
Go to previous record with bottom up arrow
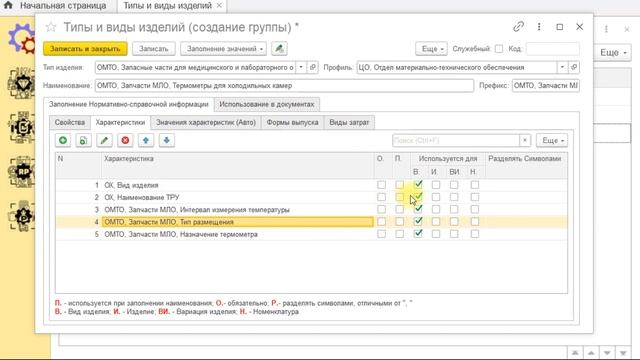point(591,353)
